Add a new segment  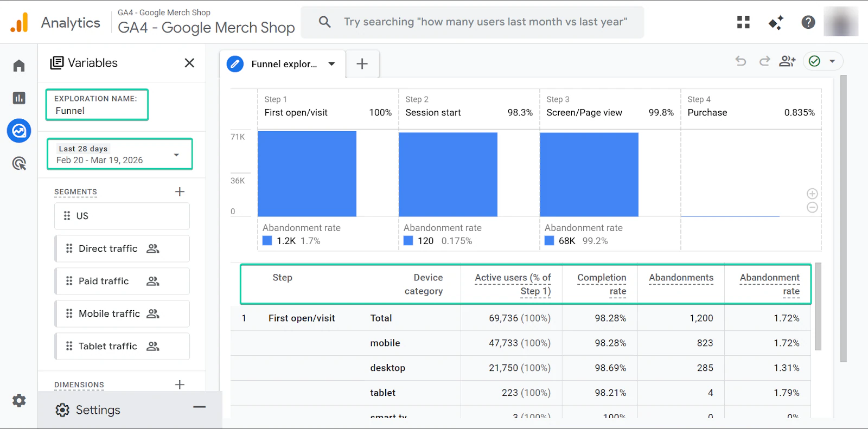[x=180, y=191]
